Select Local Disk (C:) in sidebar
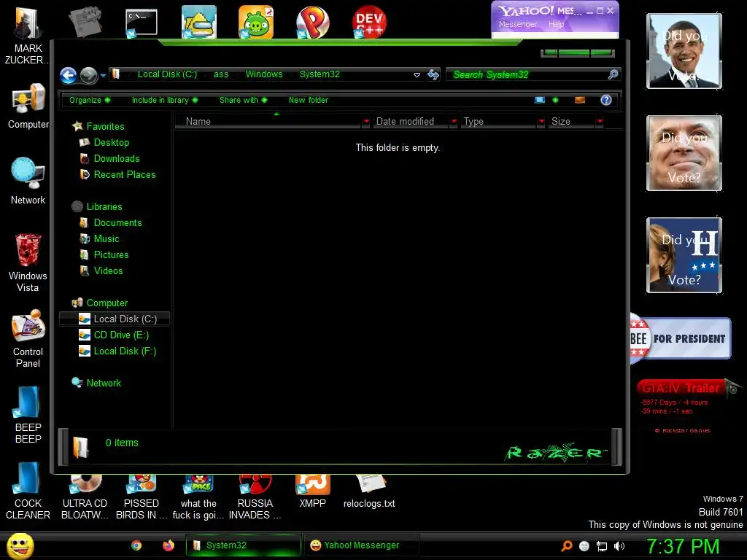The image size is (747, 560). pos(115,319)
